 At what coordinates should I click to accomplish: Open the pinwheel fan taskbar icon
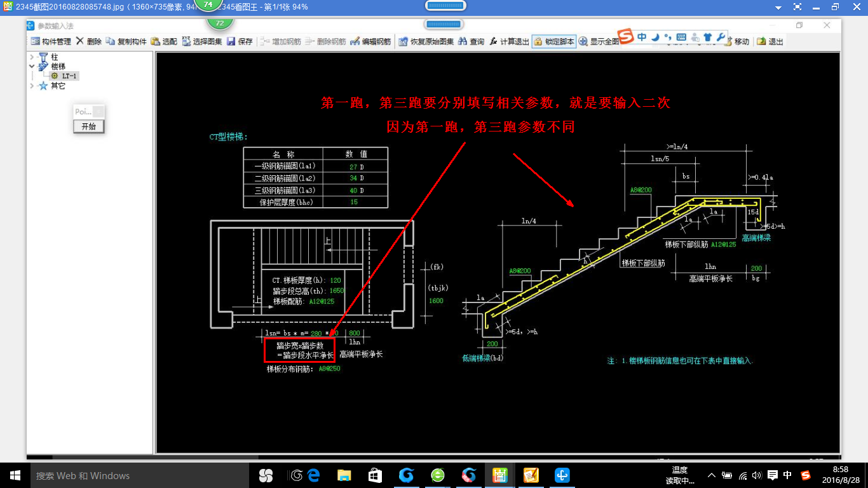pos(266,475)
